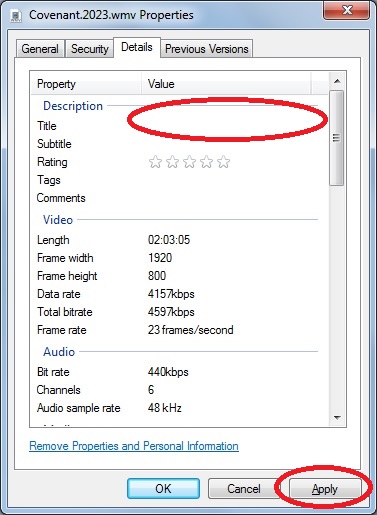Image resolution: width=377 pixels, height=515 pixels.
Task: Click the Frame height property label
Action: coord(67,276)
